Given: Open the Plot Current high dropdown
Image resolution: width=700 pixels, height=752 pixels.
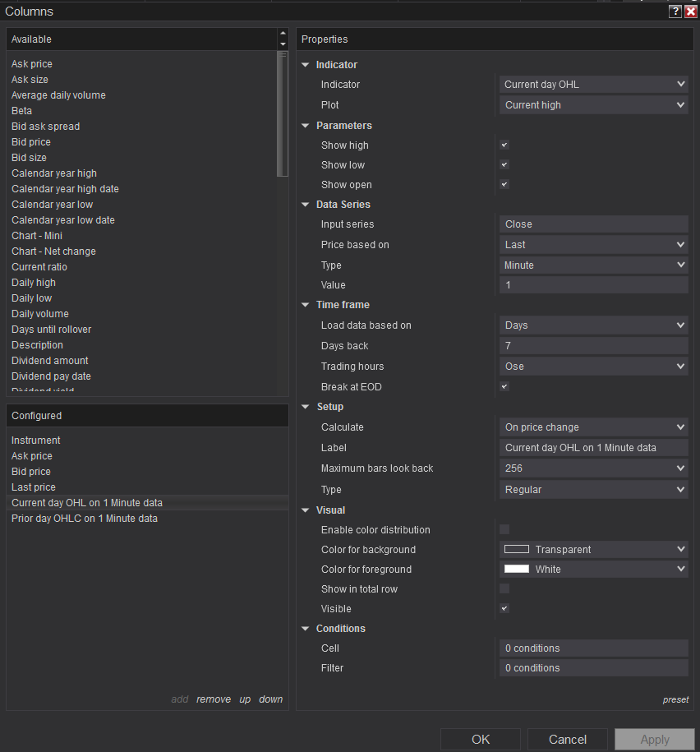Looking at the screenshot, I should (x=593, y=105).
